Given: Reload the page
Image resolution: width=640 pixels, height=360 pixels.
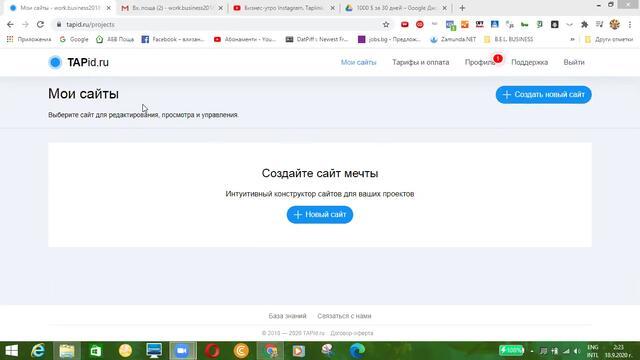Looking at the screenshot, I should (40, 24).
